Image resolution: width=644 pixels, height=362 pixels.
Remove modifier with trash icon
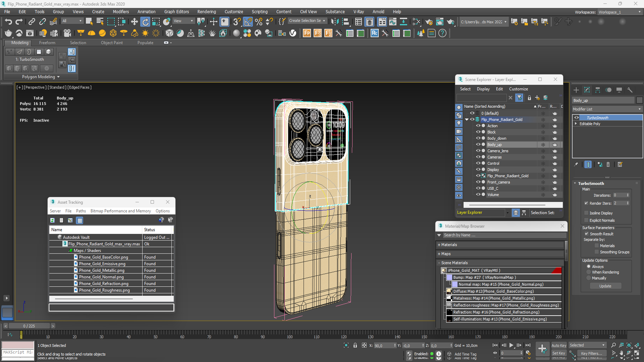[608, 165]
